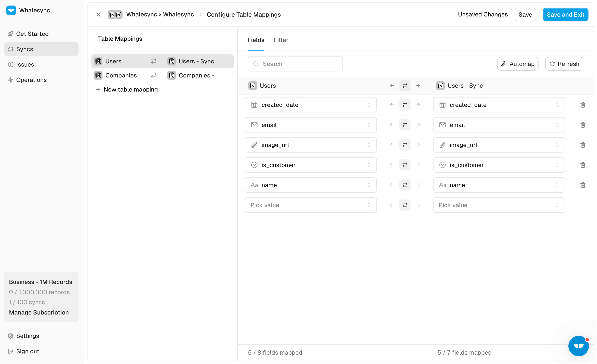Open the right created_date field dropdown
Viewport: 597px width, 364px height.
click(x=499, y=105)
